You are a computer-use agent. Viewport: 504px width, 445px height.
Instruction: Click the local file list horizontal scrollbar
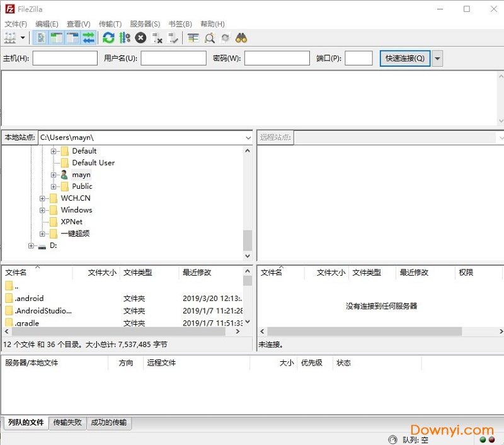120,331
